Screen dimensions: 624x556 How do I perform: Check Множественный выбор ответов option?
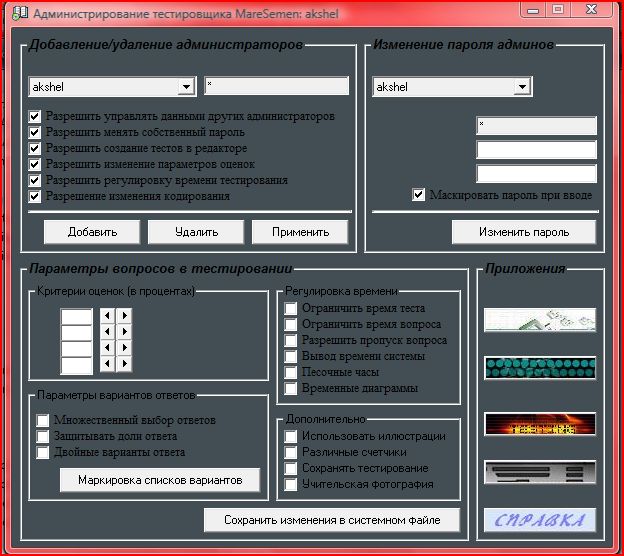pyautogui.click(x=43, y=420)
